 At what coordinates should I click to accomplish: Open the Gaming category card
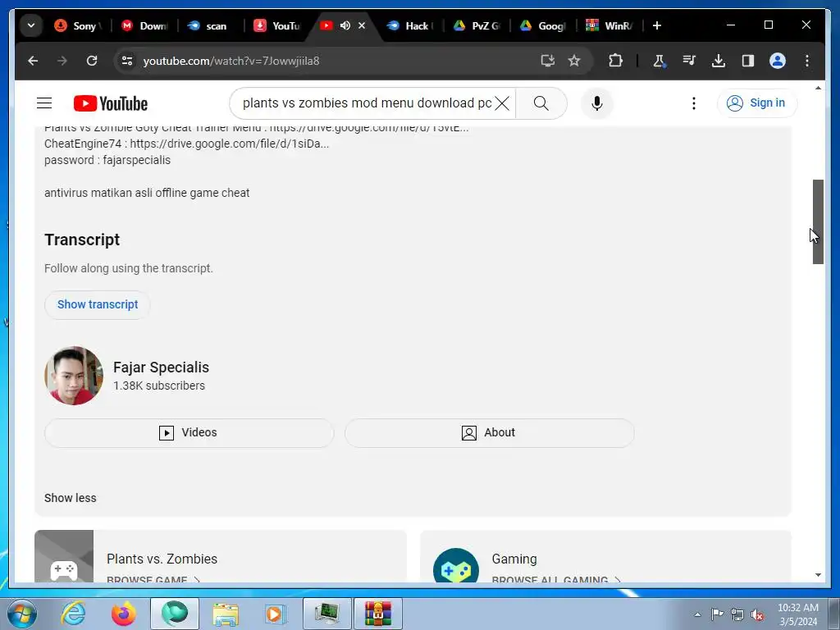pyautogui.click(x=606, y=556)
